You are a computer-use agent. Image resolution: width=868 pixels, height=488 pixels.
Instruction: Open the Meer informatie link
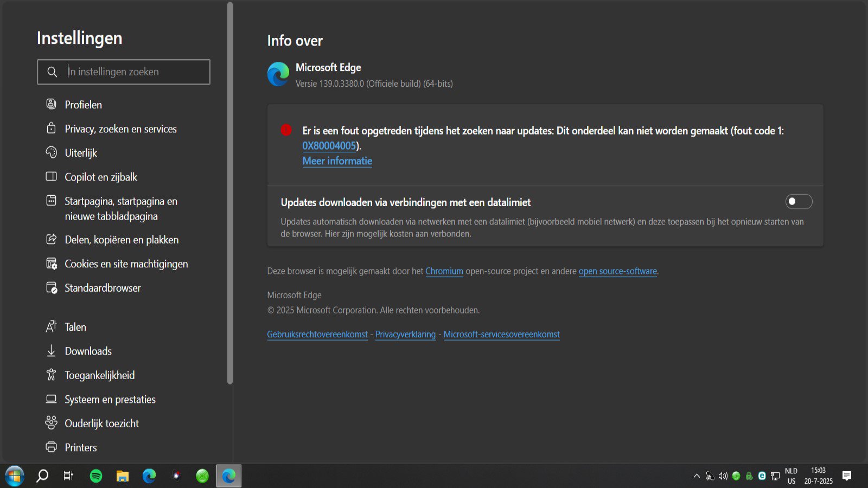click(x=337, y=161)
